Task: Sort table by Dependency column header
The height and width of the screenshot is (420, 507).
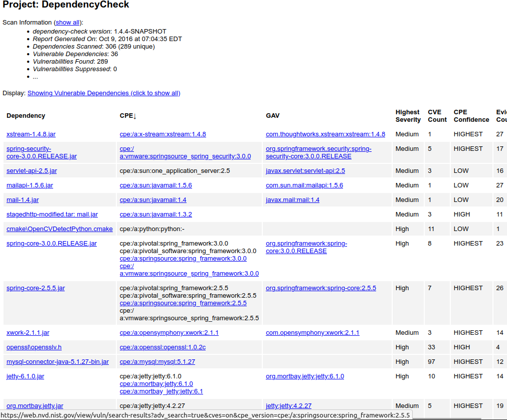Action: click(26, 116)
